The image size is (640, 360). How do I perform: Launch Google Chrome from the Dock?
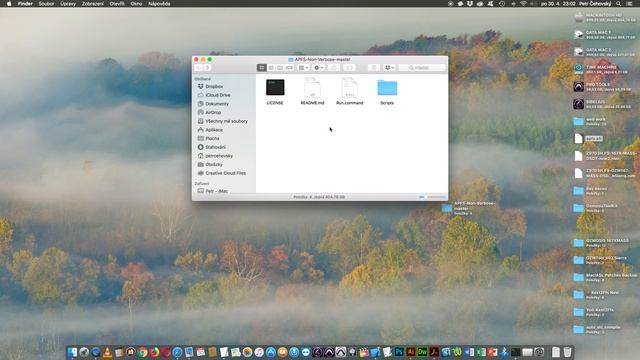[142, 352]
